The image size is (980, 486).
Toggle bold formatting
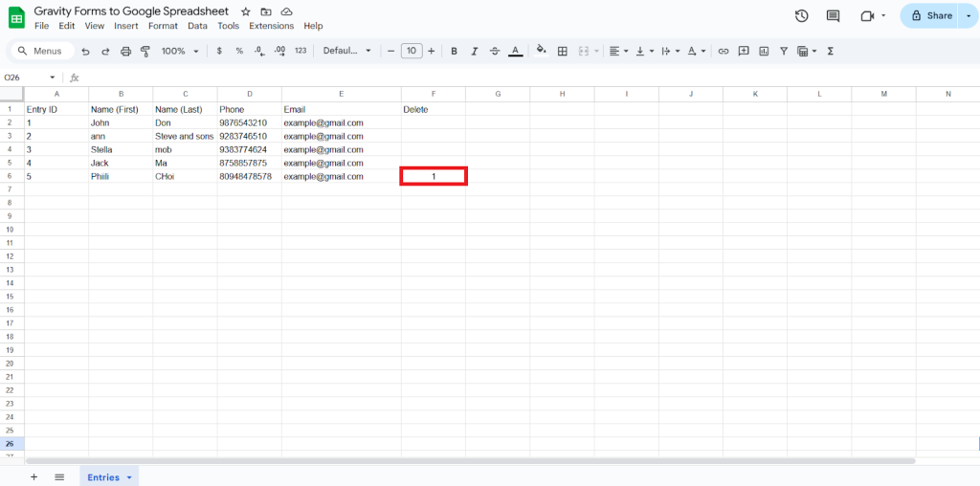pyautogui.click(x=455, y=52)
